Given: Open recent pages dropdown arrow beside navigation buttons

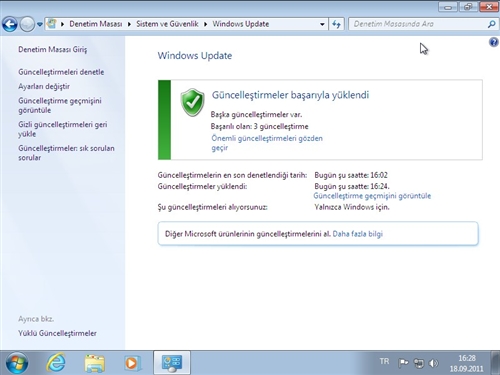Looking at the screenshot, I should (x=40, y=24).
